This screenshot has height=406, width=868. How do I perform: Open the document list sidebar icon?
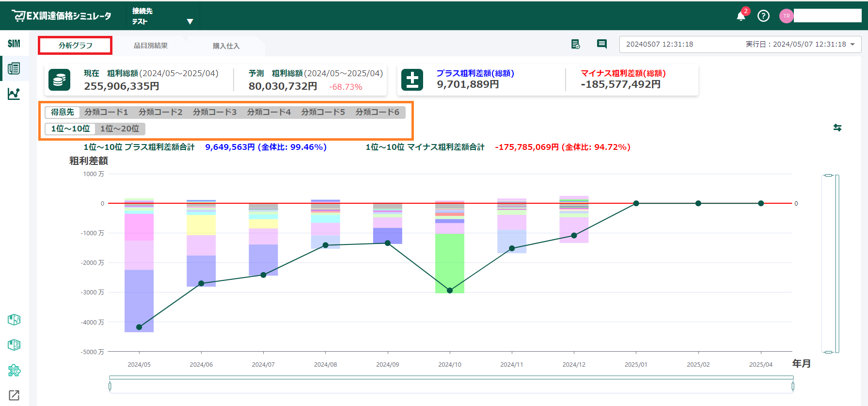(x=14, y=69)
